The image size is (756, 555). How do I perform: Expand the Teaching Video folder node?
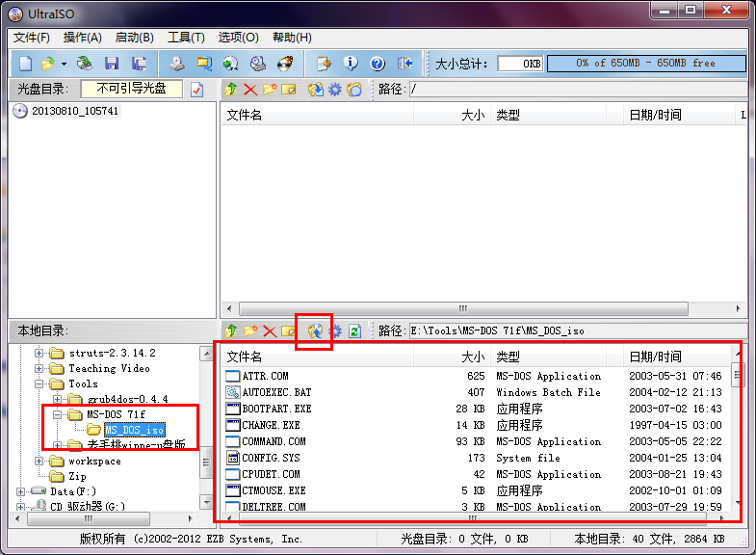pos(39,368)
